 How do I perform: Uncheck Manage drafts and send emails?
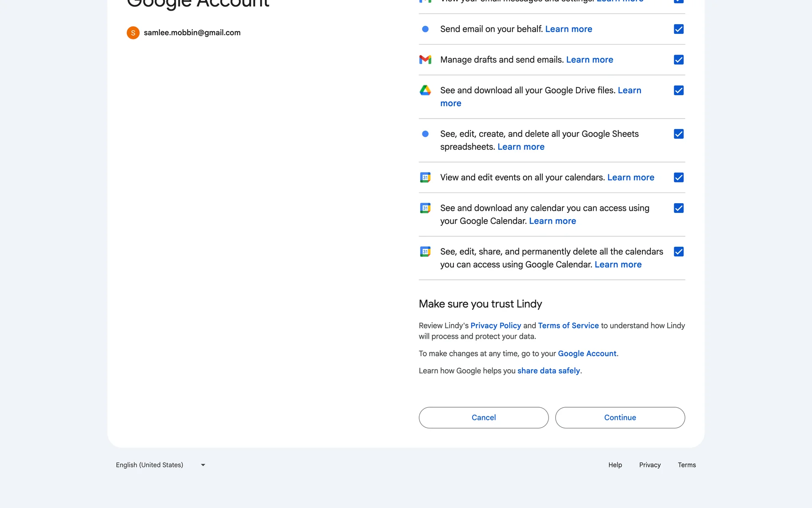coord(678,60)
